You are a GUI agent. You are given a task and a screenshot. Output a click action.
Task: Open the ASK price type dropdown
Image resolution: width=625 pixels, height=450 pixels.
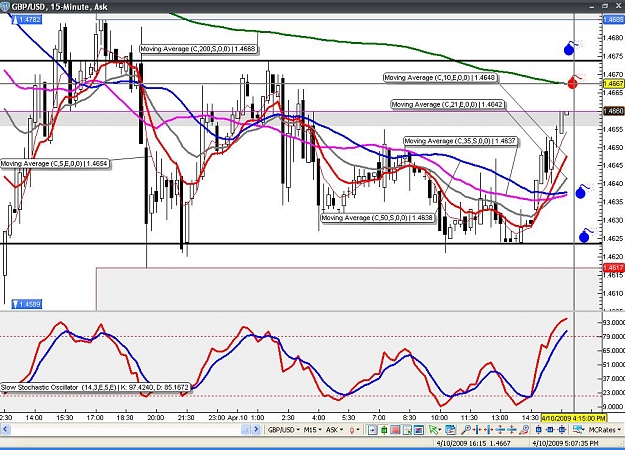coord(335,430)
